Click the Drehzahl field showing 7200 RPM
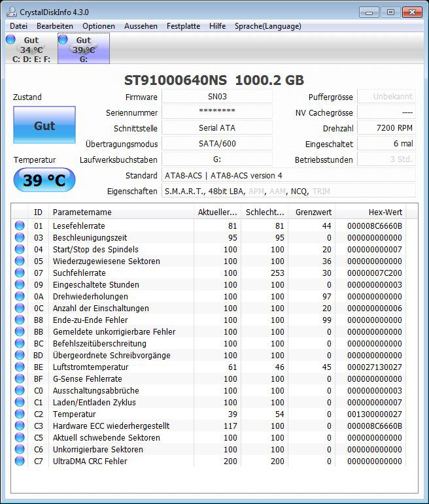Screen dimensions: 429x504 pyautogui.click(x=386, y=128)
